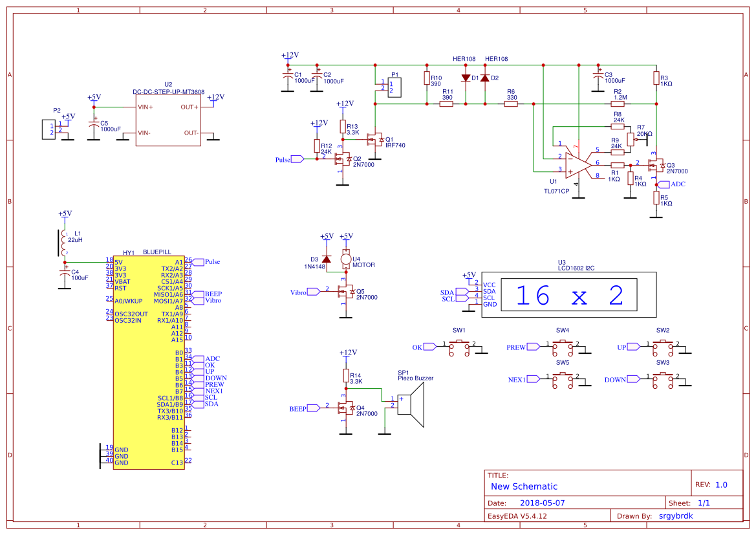Click the LCD1602 I2C display U3
This screenshot has width=756, height=535.
(569, 294)
